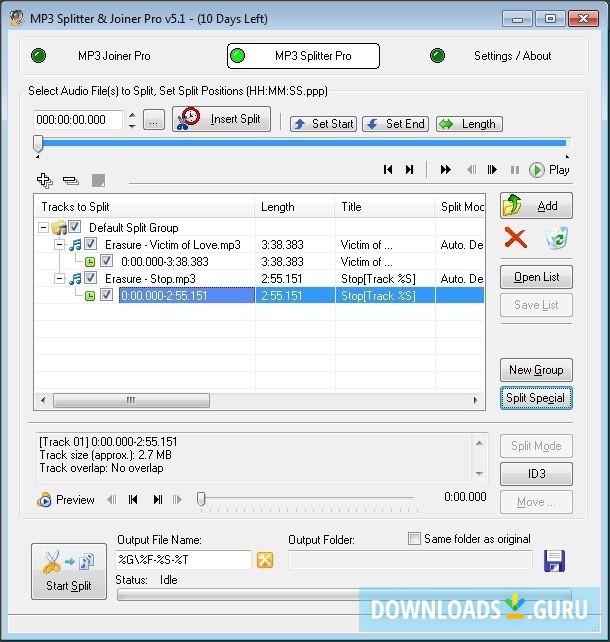Open the ellipsis browse button beside time field
This screenshot has width=610, height=642.
point(154,120)
